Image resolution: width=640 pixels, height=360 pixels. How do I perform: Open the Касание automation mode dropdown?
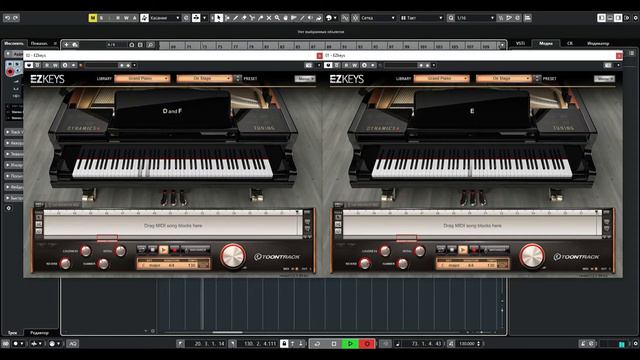pos(164,18)
